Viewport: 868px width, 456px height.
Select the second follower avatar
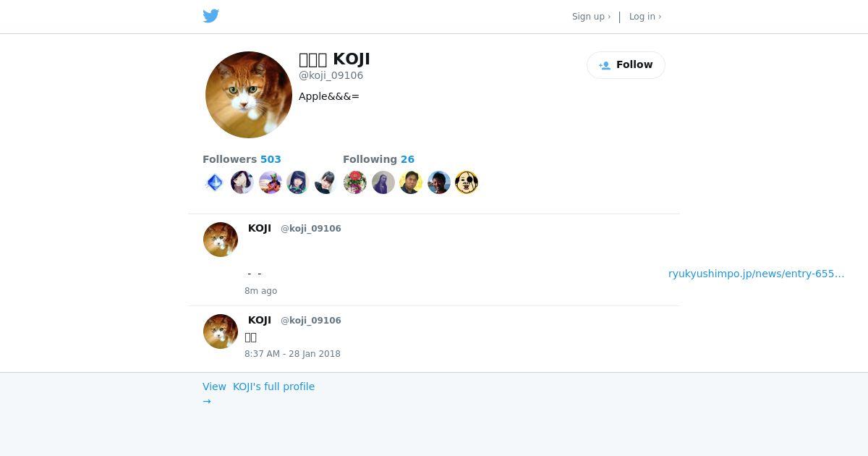[x=242, y=182]
